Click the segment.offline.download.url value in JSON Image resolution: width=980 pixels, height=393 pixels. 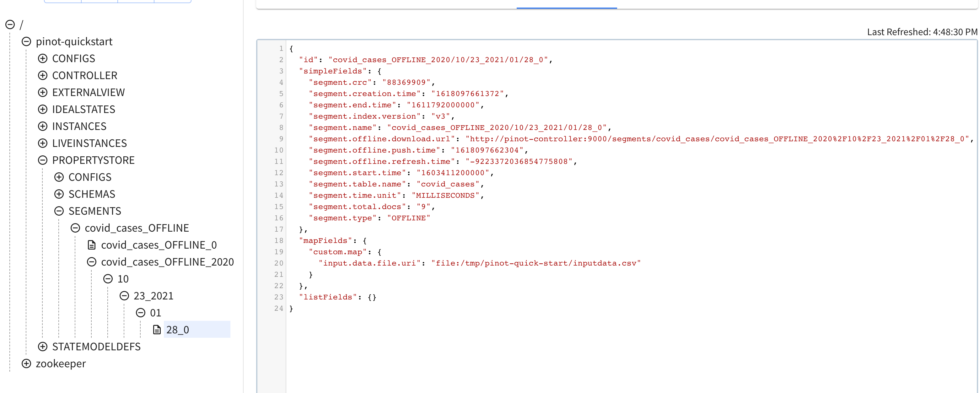[x=717, y=139]
